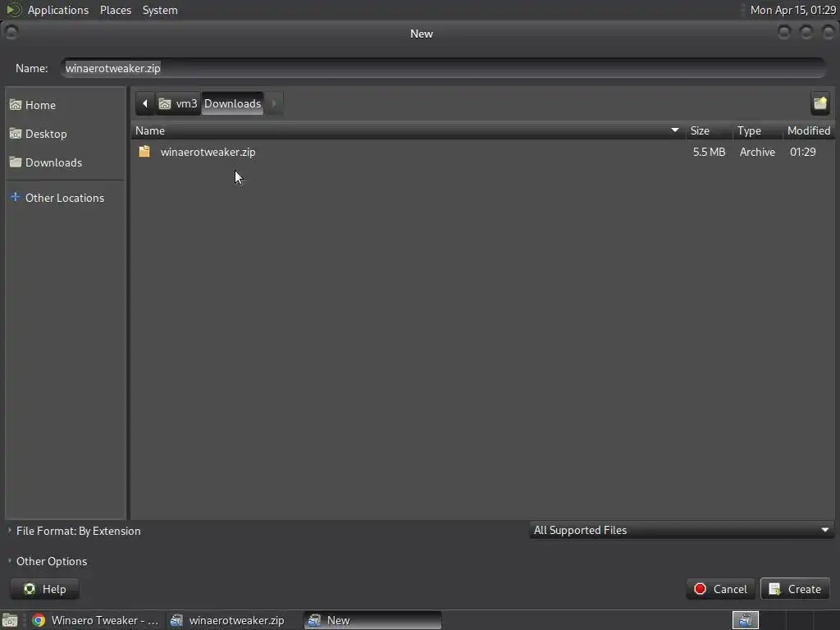The image size is (840, 630).
Task: Open the Applications menu
Action: [58, 10]
